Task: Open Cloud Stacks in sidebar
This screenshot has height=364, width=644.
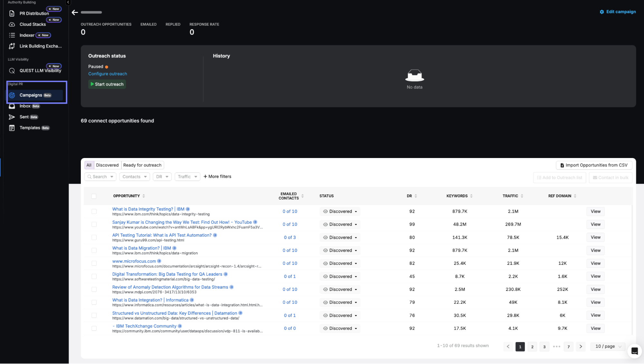Action: 33,24
